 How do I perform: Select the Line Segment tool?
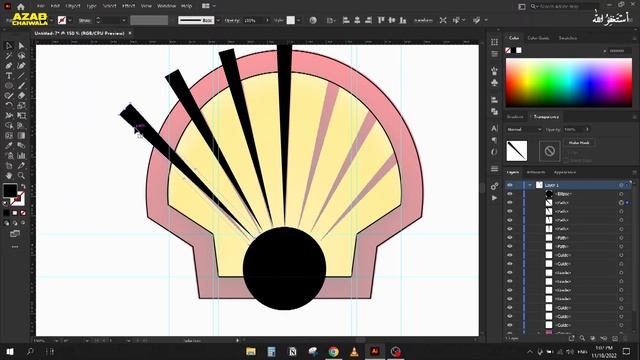(21, 76)
